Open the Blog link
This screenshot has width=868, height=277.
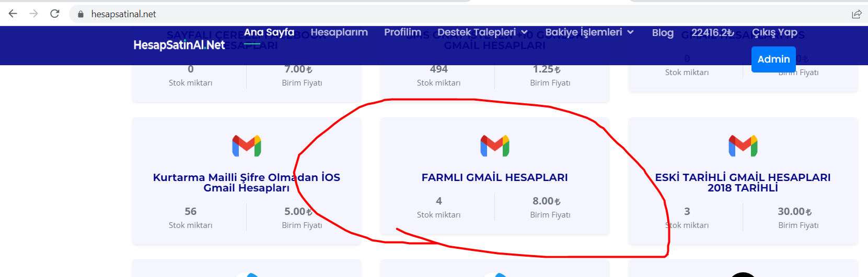[x=663, y=33]
